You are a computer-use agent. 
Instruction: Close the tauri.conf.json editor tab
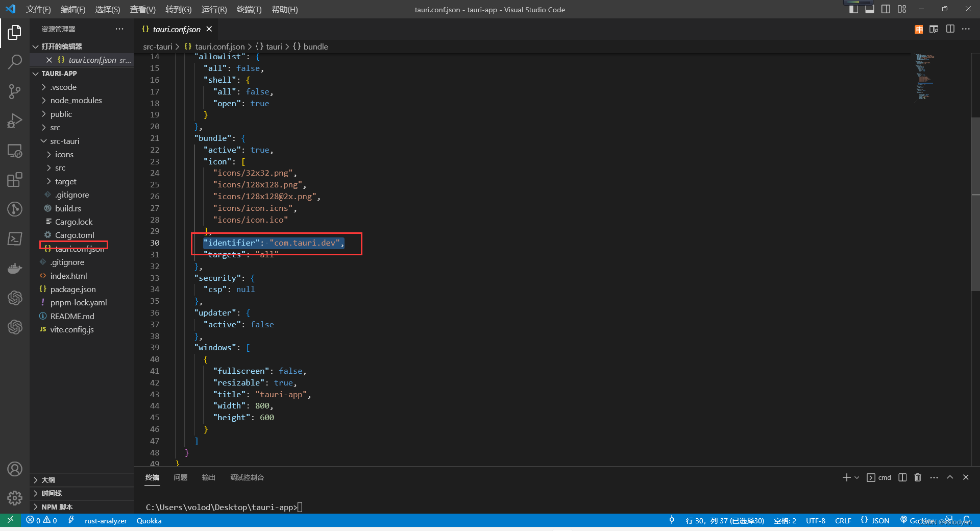click(x=209, y=29)
